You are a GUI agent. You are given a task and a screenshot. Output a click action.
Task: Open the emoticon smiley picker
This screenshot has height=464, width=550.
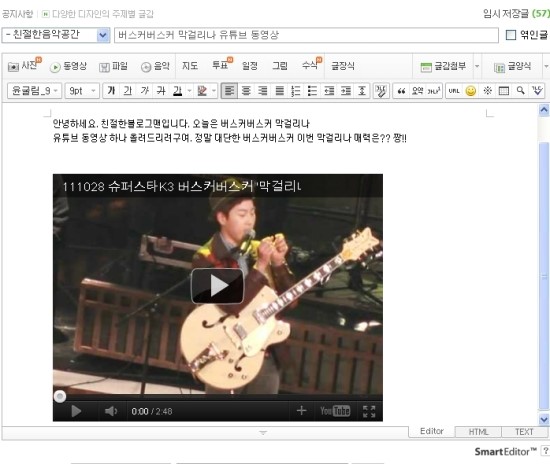[x=471, y=91]
